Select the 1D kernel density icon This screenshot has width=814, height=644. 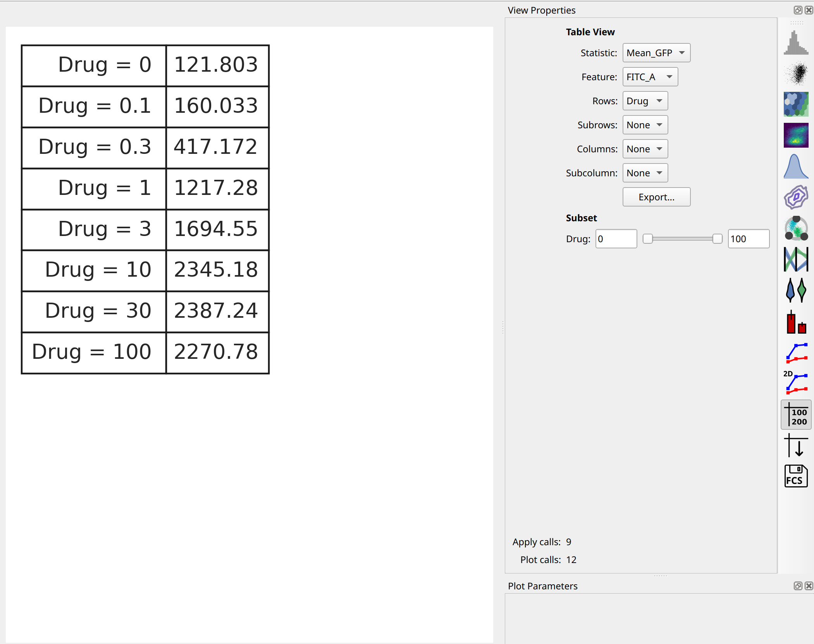click(796, 166)
